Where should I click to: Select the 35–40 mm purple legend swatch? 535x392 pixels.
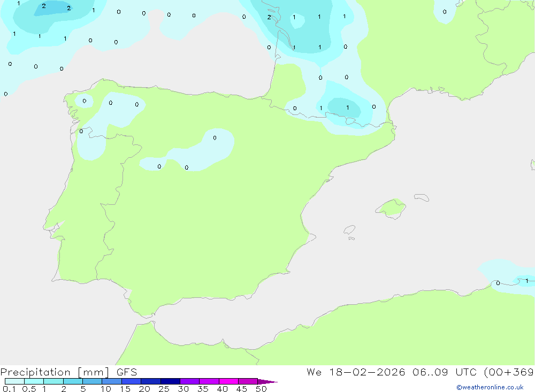(209, 381)
